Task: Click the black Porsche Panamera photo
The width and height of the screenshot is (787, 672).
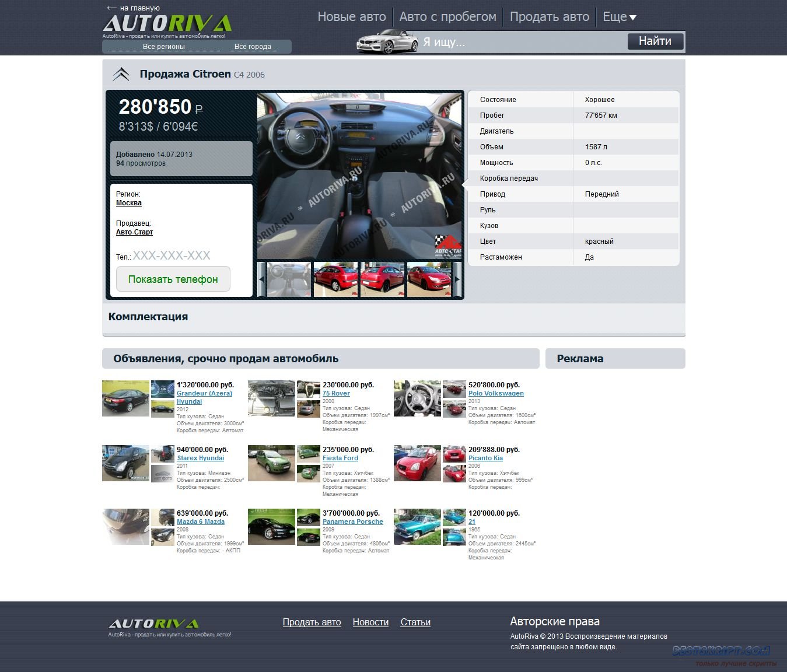Action: click(271, 527)
